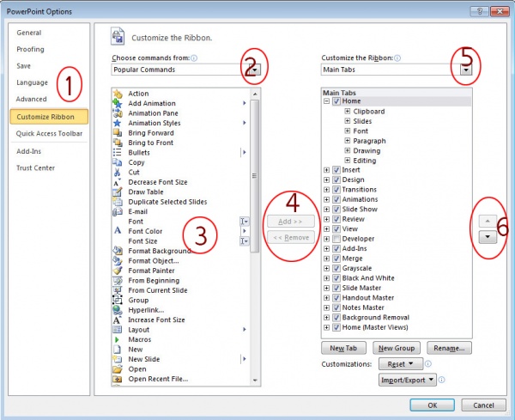This screenshot has height=420, width=515.
Task: Expand the Slides group
Action: pos(348,121)
